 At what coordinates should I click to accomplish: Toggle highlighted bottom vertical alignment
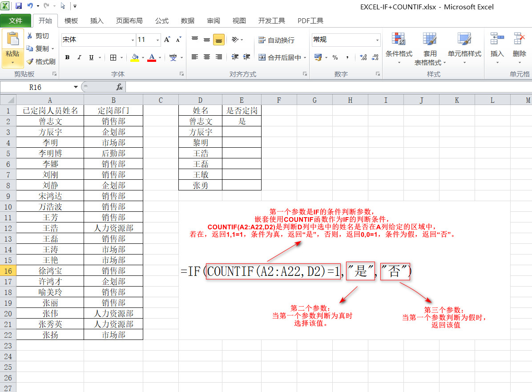click(x=219, y=40)
